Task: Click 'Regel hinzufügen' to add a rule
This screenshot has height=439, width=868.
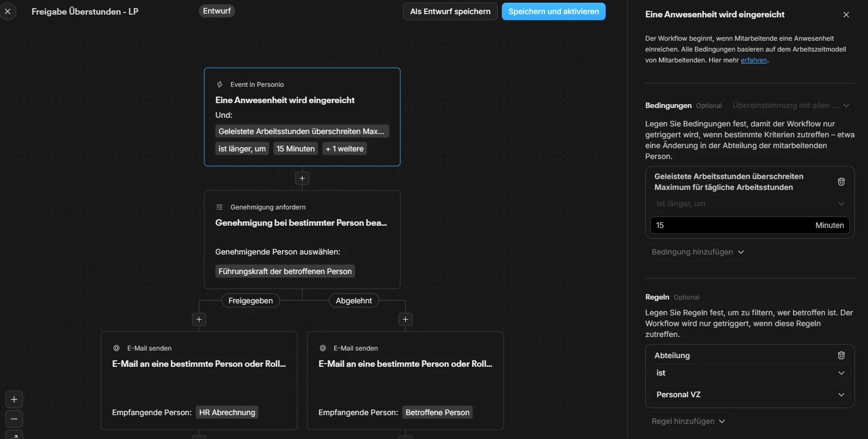Action: click(688, 421)
